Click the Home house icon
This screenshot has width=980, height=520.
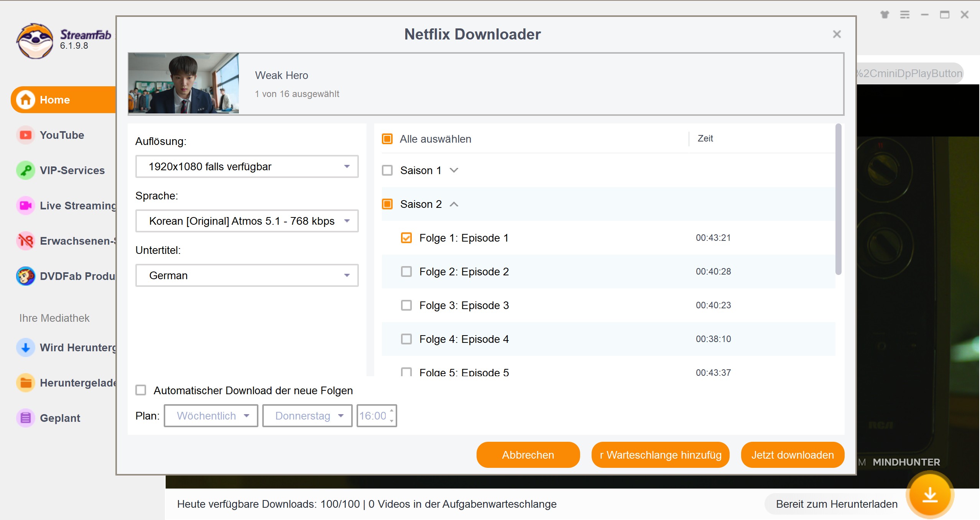click(26, 100)
